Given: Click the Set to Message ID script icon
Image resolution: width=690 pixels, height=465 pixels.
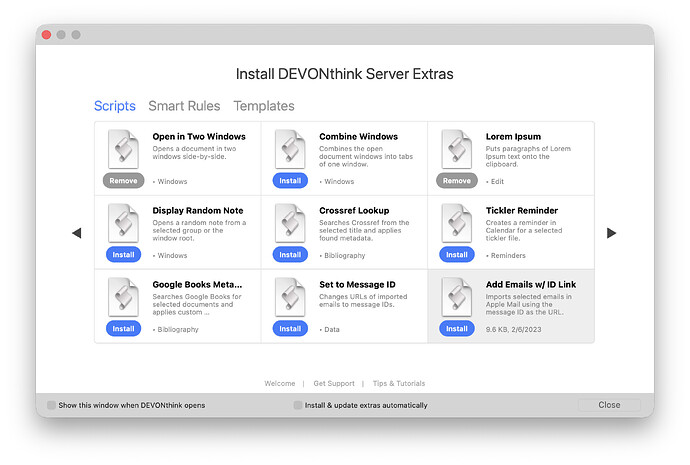Looking at the screenshot, I should click(290, 297).
